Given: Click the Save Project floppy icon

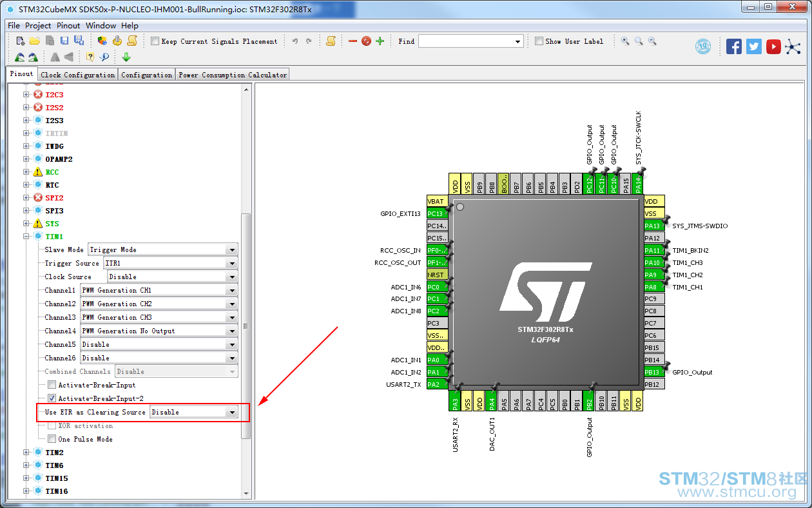Looking at the screenshot, I should [64, 41].
